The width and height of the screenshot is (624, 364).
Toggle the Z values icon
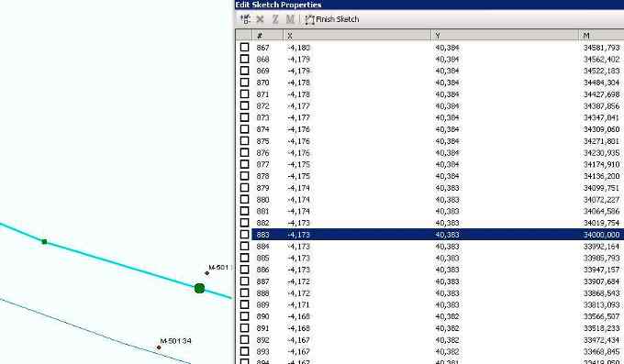pyautogui.click(x=275, y=19)
